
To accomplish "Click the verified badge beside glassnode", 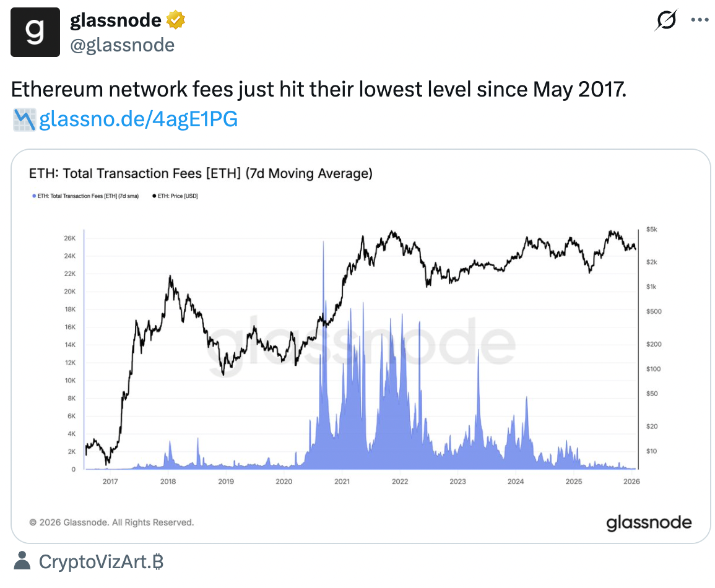I will click(x=175, y=19).
